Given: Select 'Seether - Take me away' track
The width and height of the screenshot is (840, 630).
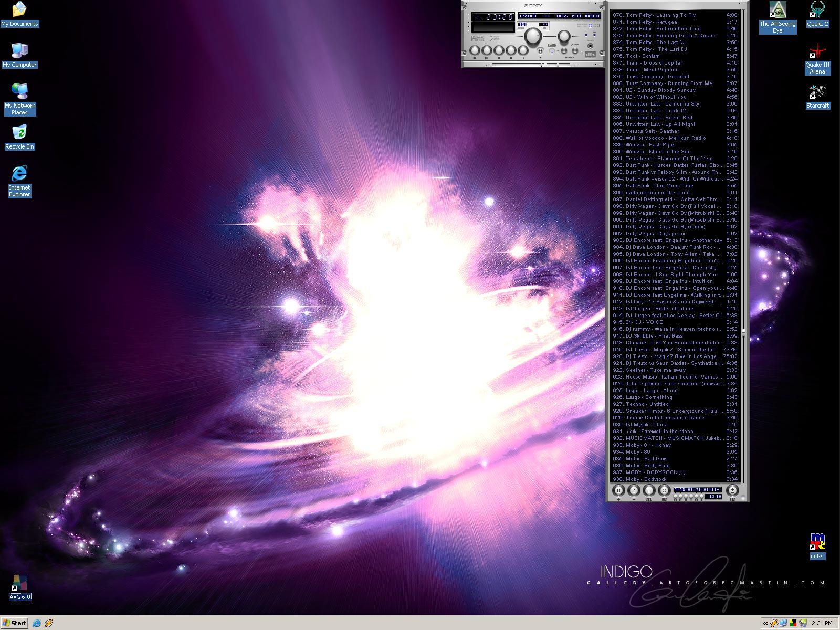Looking at the screenshot, I should pyautogui.click(x=675, y=370).
